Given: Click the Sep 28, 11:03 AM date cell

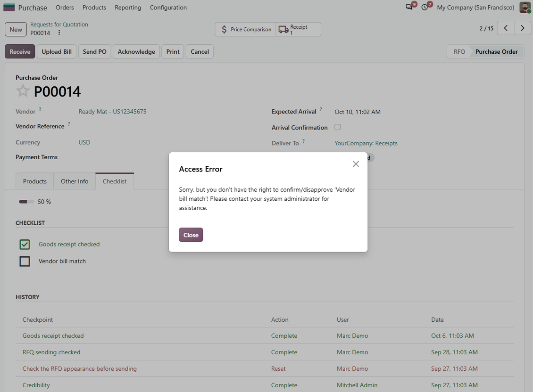Looking at the screenshot, I should 455,352.
